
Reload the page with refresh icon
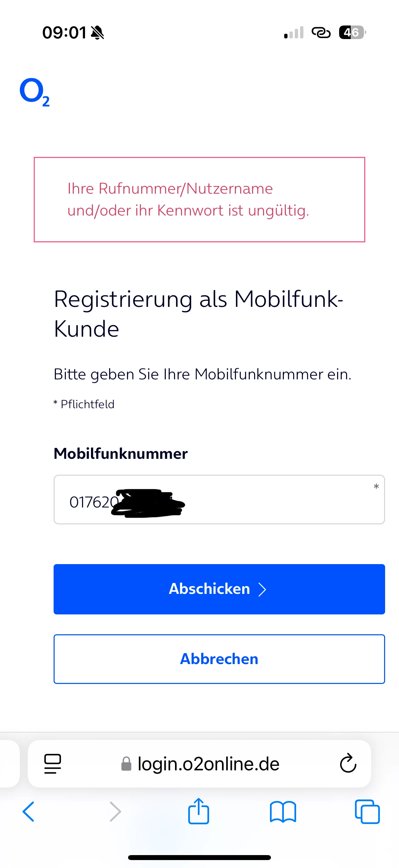coord(348,763)
